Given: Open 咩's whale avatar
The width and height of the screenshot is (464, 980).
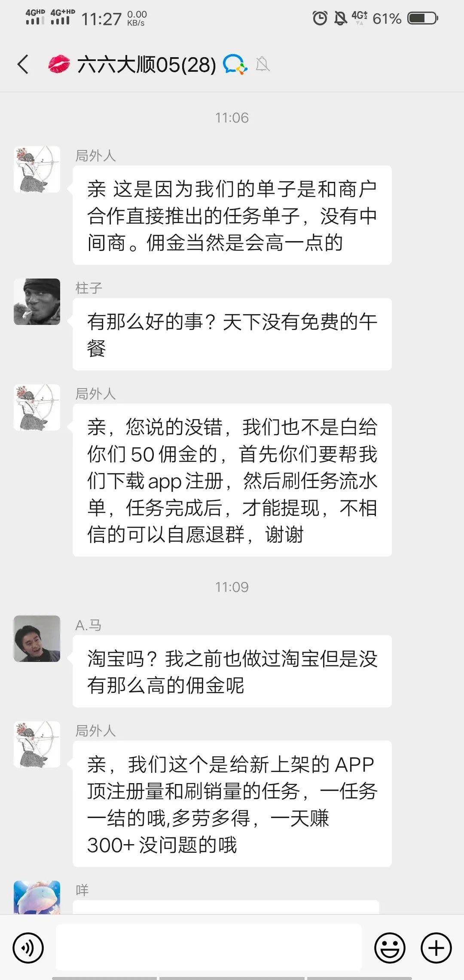Looking at the screenshot, I should point(37,897).
